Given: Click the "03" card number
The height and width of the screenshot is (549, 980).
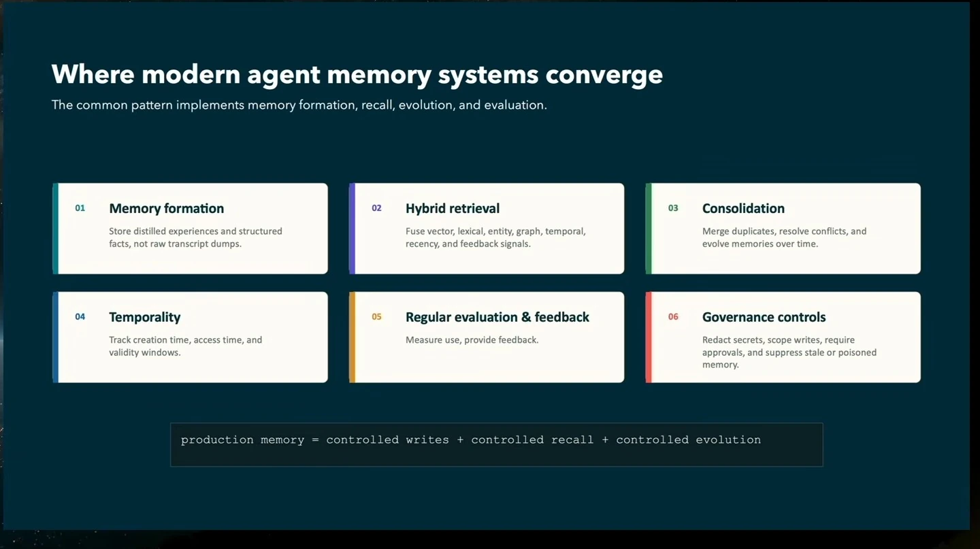Looking at the screenshot, I should [673, 208].
